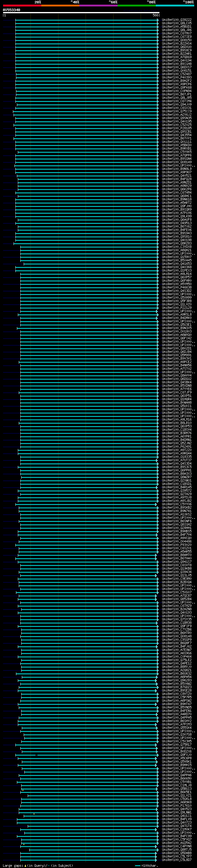Click the orange ~40% identity legend bar
The height and width of the screenshot is (868, 197).
click(60, 6)
